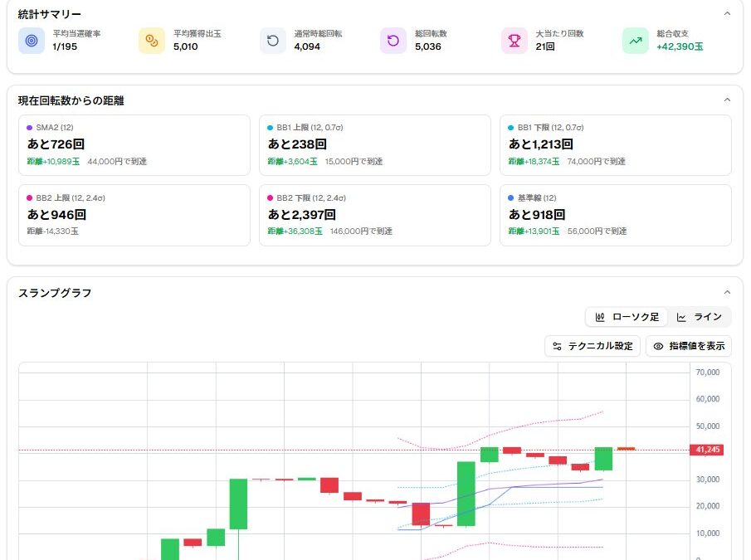The height and width of the screenshot is (560, 751).
Task: Click the 21回 jackpot count
Action: pyautogui.click(x=545, y=46)
